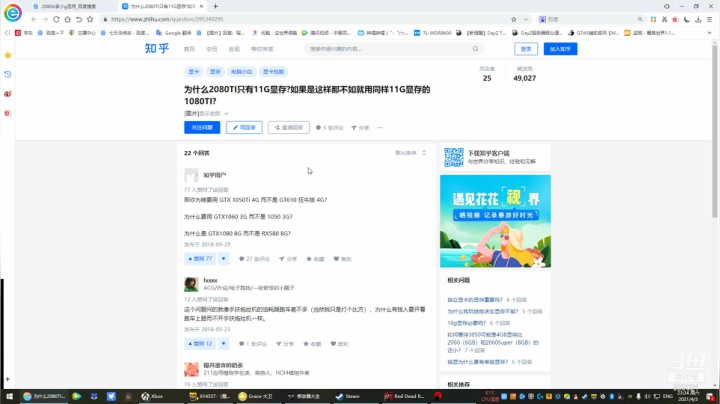Click the Baidu browser search box

tap(590, 19)
